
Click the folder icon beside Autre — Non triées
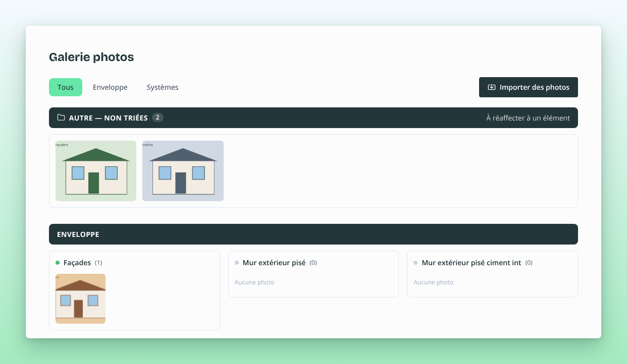(61, 117)
